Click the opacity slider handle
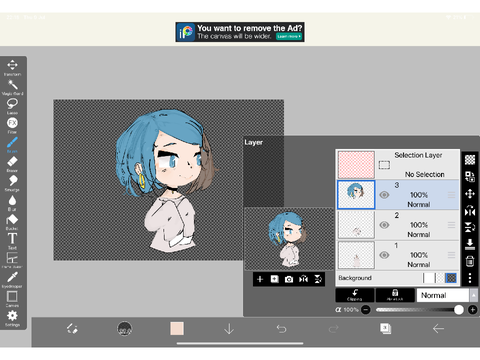The image size is (480, 360). [459, 310]
